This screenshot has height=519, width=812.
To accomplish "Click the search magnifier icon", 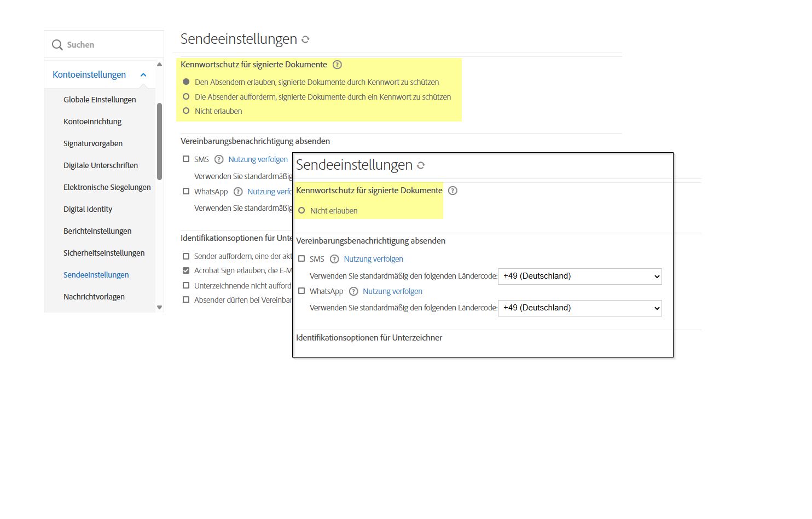I will tap(57, 45).
